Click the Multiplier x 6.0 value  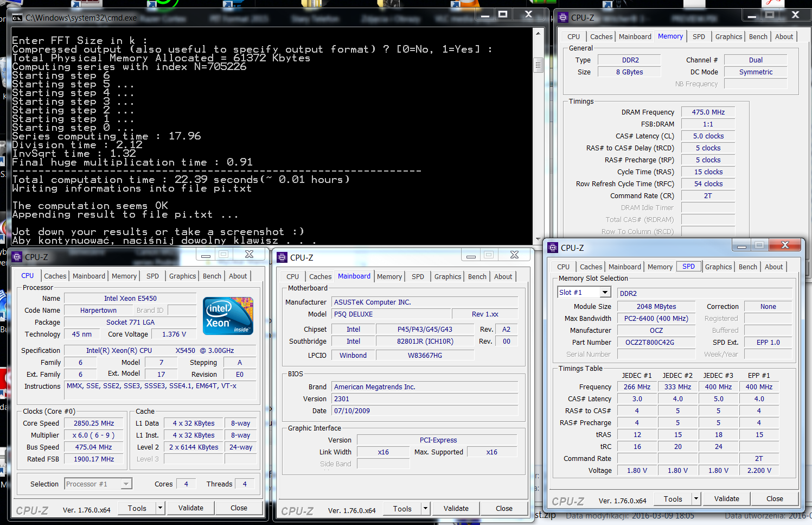(x=94, y=435)
